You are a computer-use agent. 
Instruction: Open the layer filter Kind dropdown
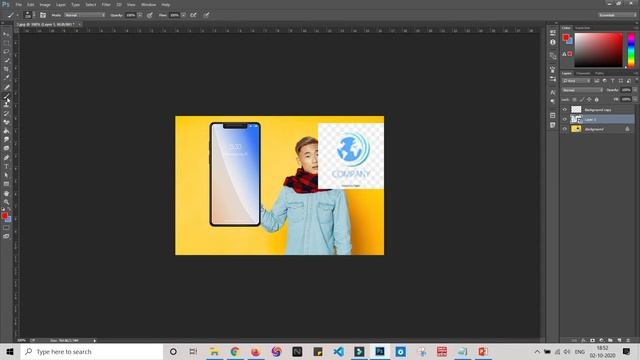pos(576,81)
